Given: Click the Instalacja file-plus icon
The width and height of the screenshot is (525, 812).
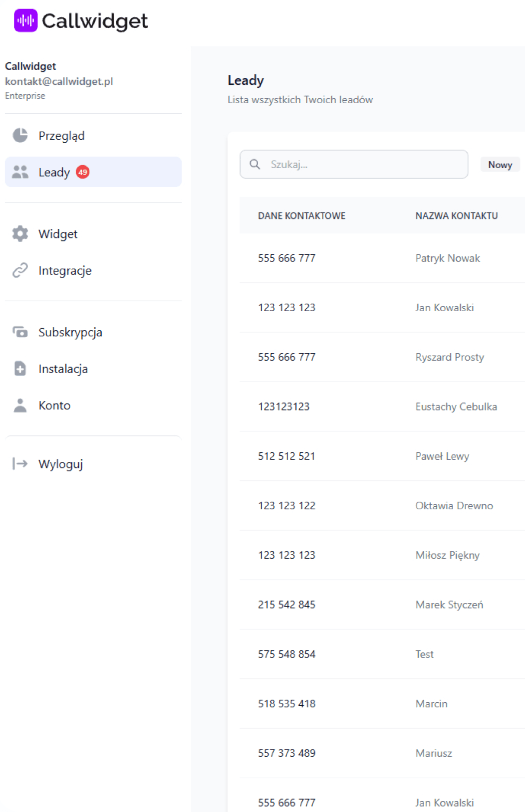Looking at the screenshot, I should [x=20, y=369].
